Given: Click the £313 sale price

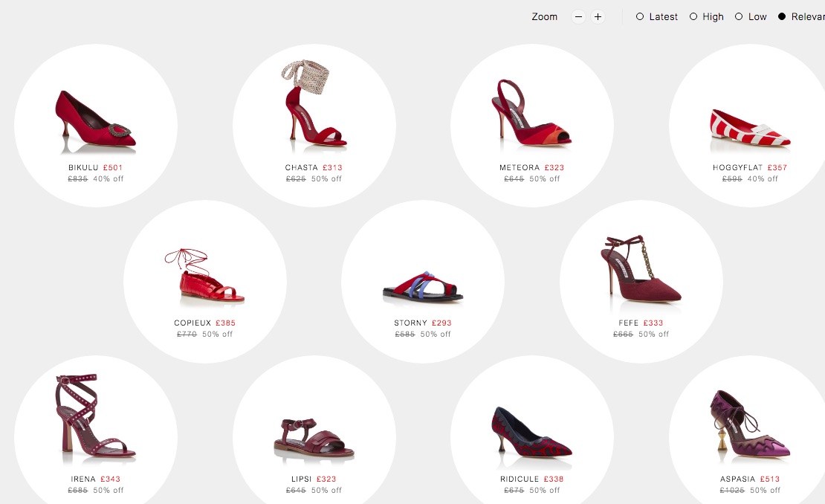Looking at the screenshot, I should [x=332, y=168].
